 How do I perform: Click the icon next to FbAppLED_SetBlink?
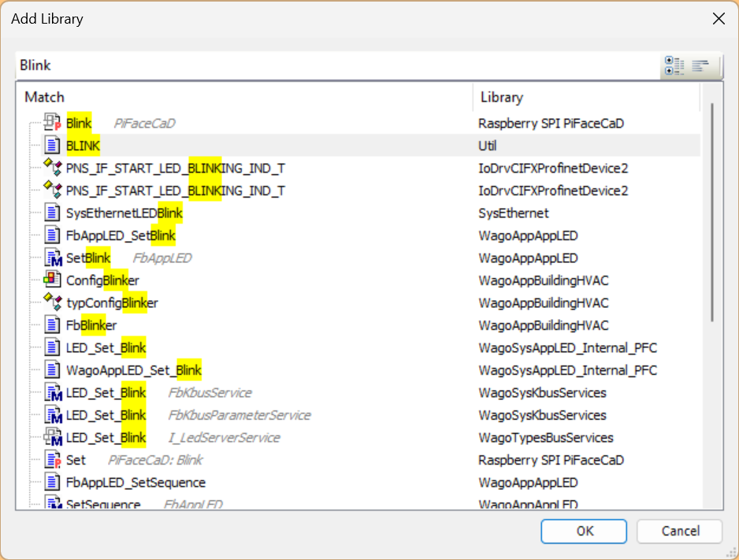pyautogui.click(x=52, y=235)
